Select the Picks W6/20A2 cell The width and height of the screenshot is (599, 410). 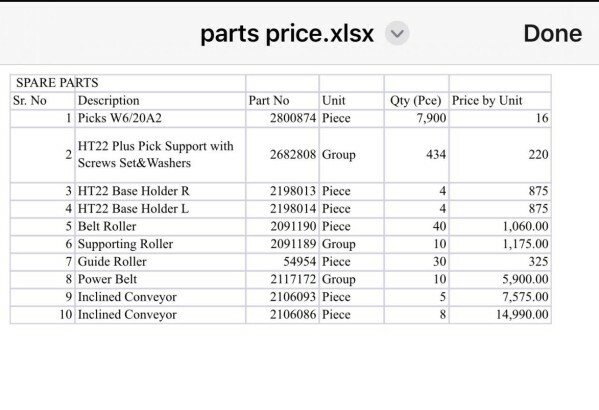tap(160, 118)
